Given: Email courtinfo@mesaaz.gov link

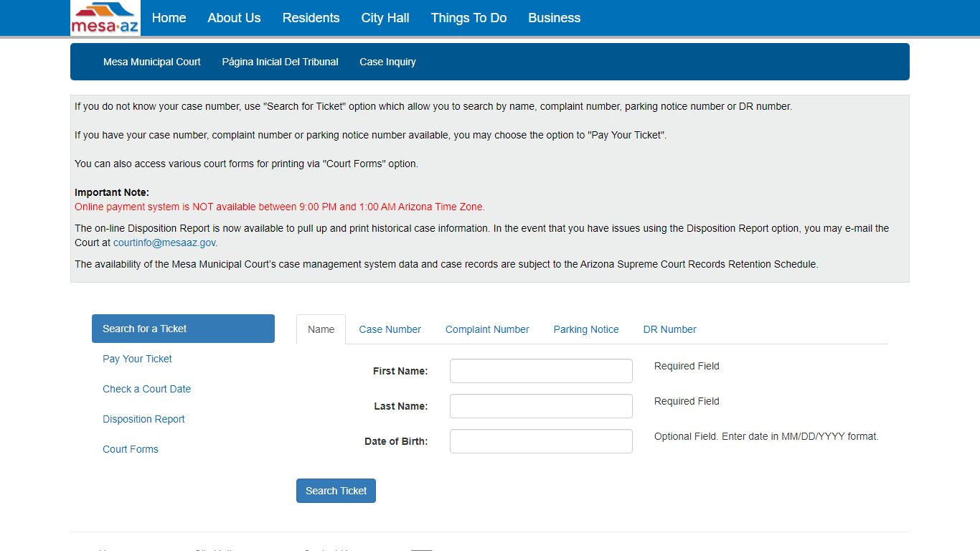Looking at the screenshot, I should (x=164, y=242).
